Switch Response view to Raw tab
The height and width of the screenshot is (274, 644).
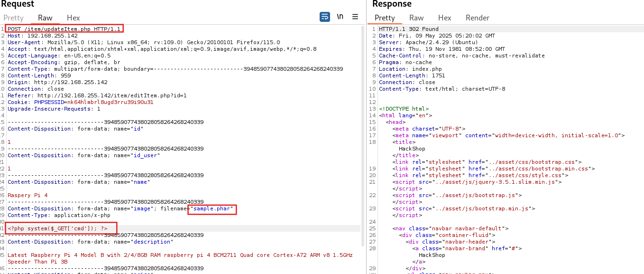click(416, 18)
